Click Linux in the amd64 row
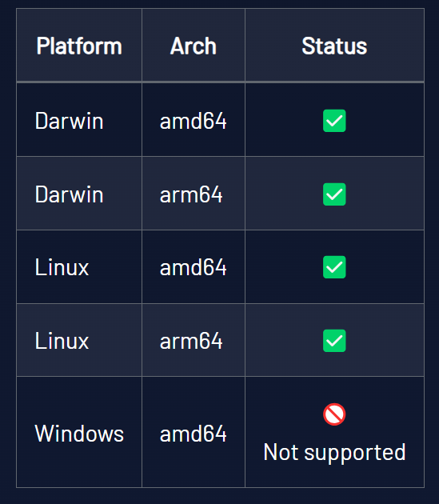439x504 pixels. (x=62, y=267)
